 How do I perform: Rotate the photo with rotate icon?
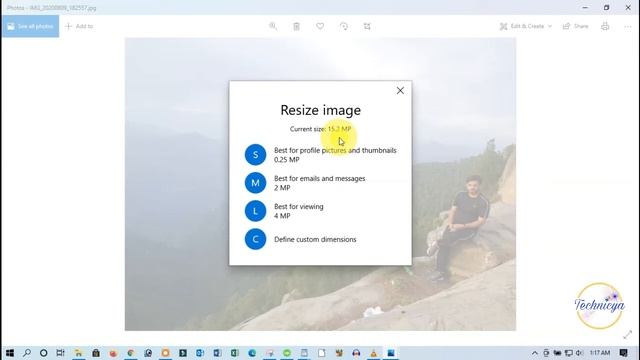coord(344,26)
